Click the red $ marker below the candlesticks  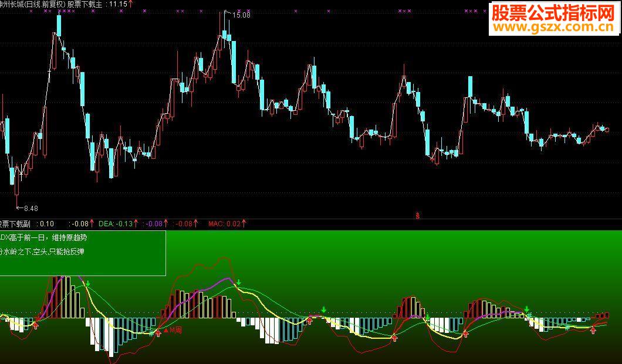[x=417, y=216]
